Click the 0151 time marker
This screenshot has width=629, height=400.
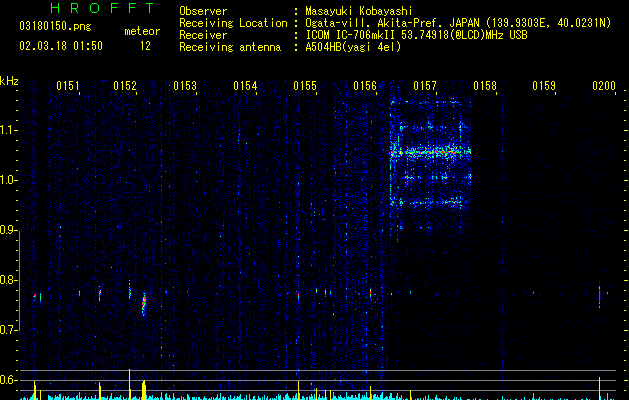coord(68,86)
